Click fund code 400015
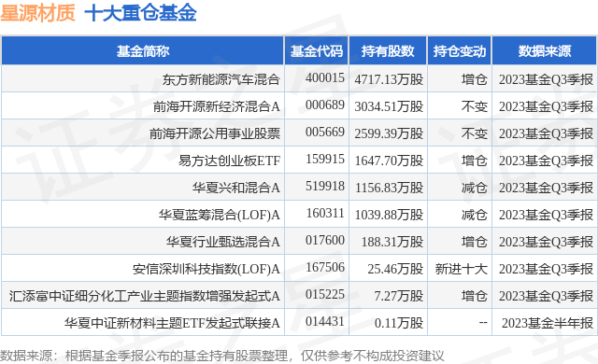This screenshot has height=364, width=598. pos(325,78)
